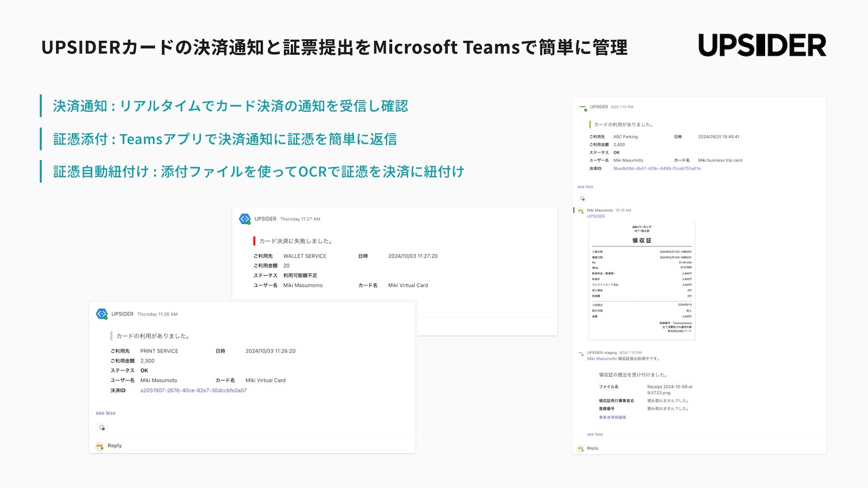Viewport: 868px width, 488px height.
Task: Click timestamp 9/25 7:12 PM
Action: [622, 107]
